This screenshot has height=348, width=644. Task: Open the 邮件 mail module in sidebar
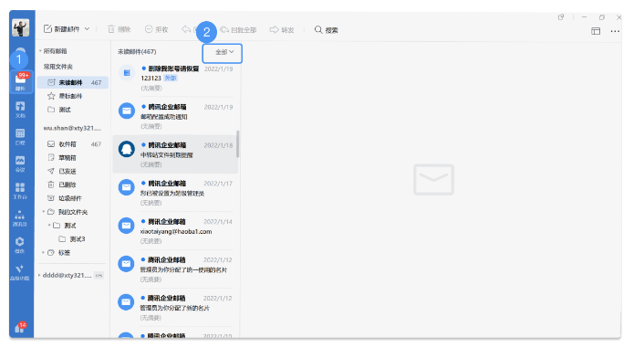click(20, 81)
